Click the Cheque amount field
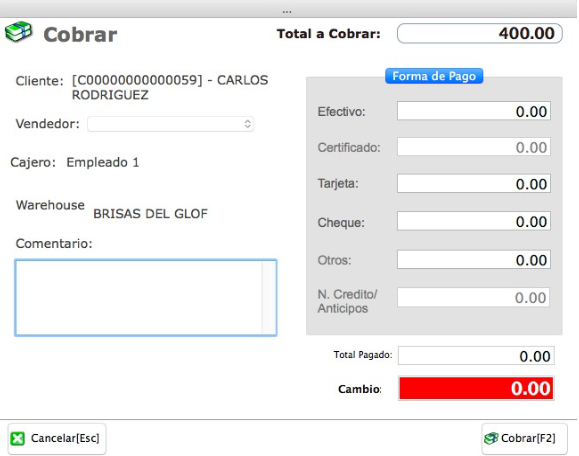 click(474, 221)
